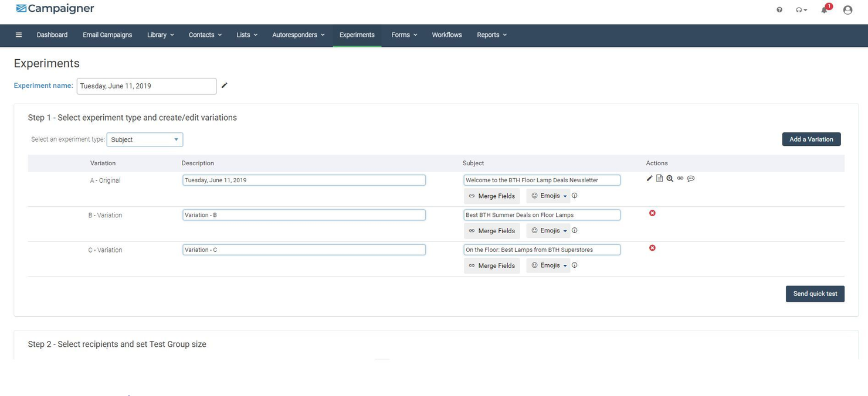Image resolution: width=868 pixels, height=396 pixels.
Task: Click the magnifying glass preview icon in Actions
Action: click(670, 179)
